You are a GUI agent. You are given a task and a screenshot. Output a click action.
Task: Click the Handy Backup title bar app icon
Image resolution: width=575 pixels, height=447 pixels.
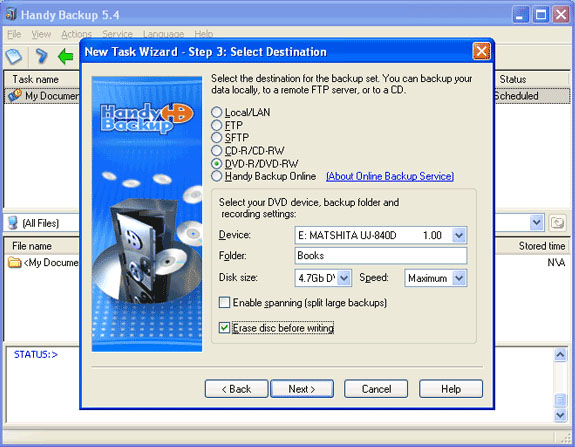11,14
